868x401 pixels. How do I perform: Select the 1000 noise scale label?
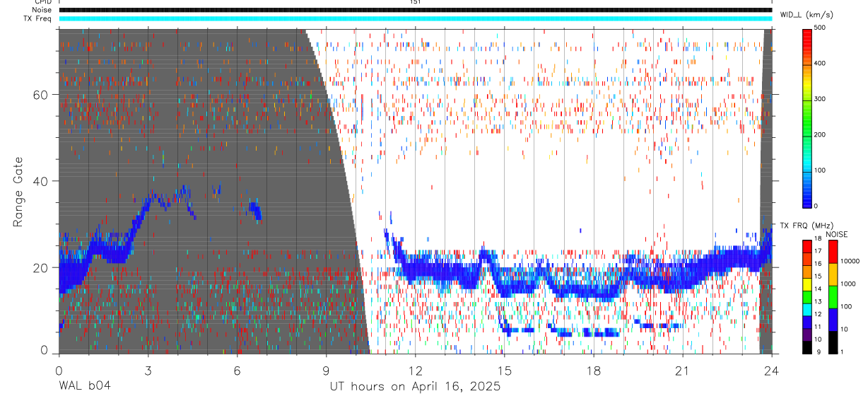pyautogui.click(x=848, y=284)
